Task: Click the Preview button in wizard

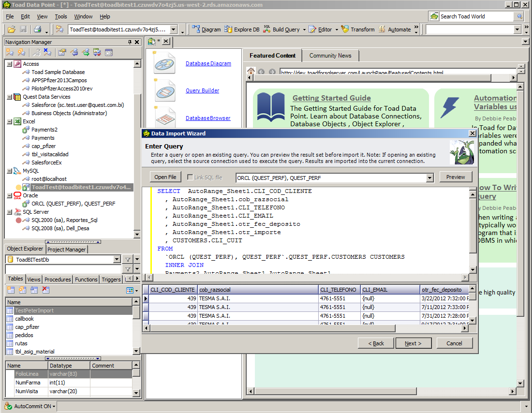Action: [x=456, y=177]
